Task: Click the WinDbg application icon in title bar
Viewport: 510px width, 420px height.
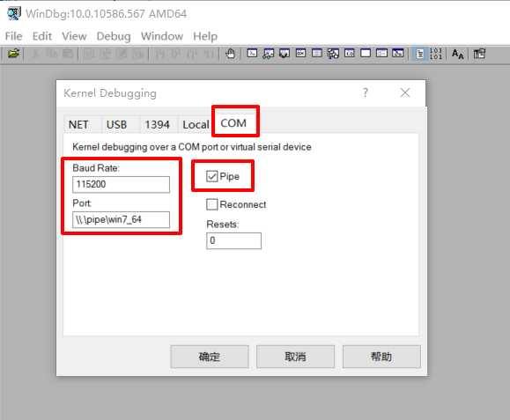Action: tap(14, 14)
